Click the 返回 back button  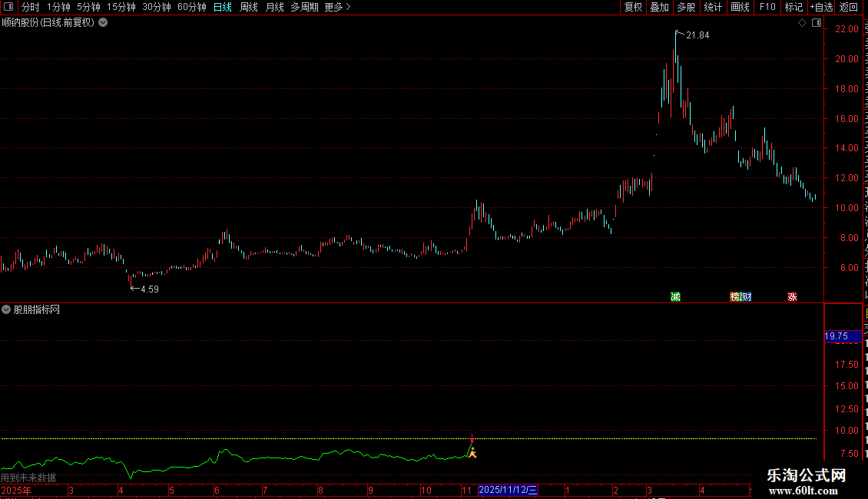pyautogui.click(x=849, y=7)
